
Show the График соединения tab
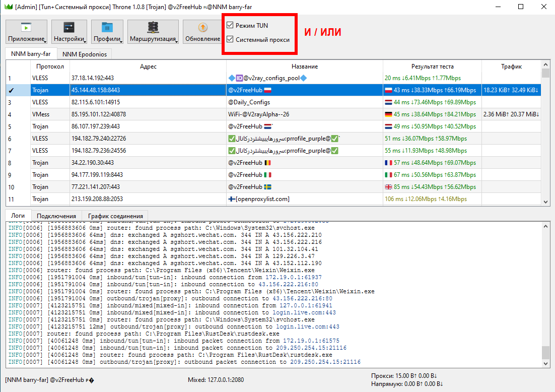pyautogui.click(x=115, y=216)
